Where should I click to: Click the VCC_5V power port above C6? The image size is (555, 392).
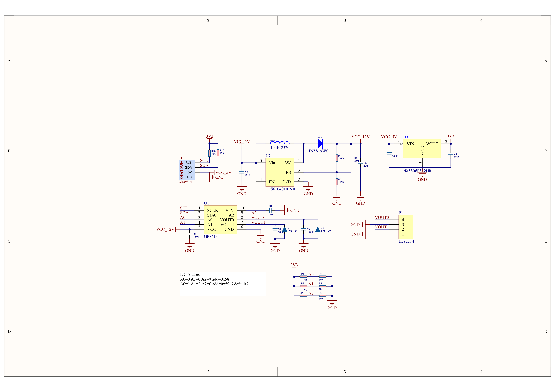click(242, 142)
